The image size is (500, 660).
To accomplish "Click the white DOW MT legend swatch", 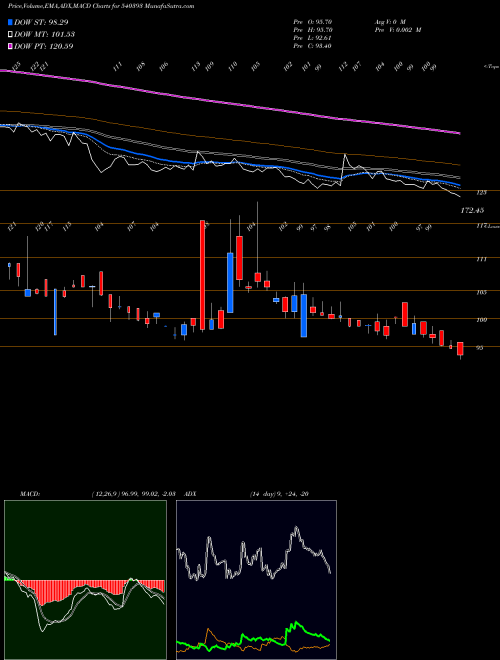I will click(10, 34).
